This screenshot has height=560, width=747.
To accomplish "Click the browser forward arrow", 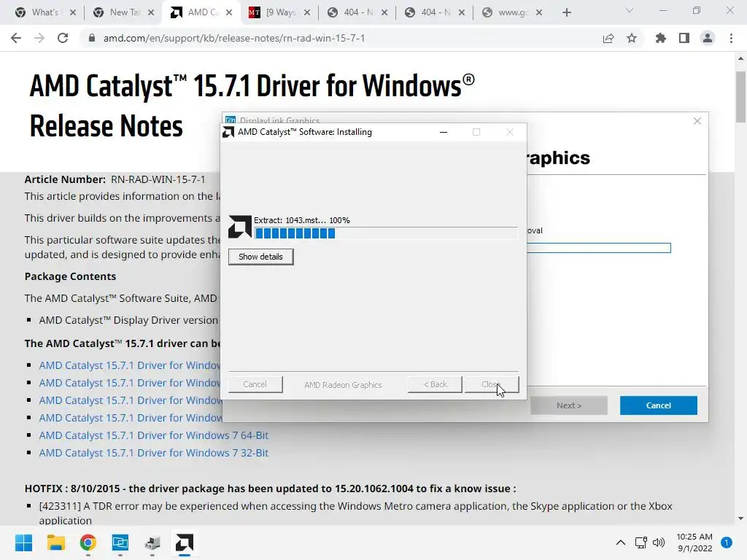I will click(39, 38).
